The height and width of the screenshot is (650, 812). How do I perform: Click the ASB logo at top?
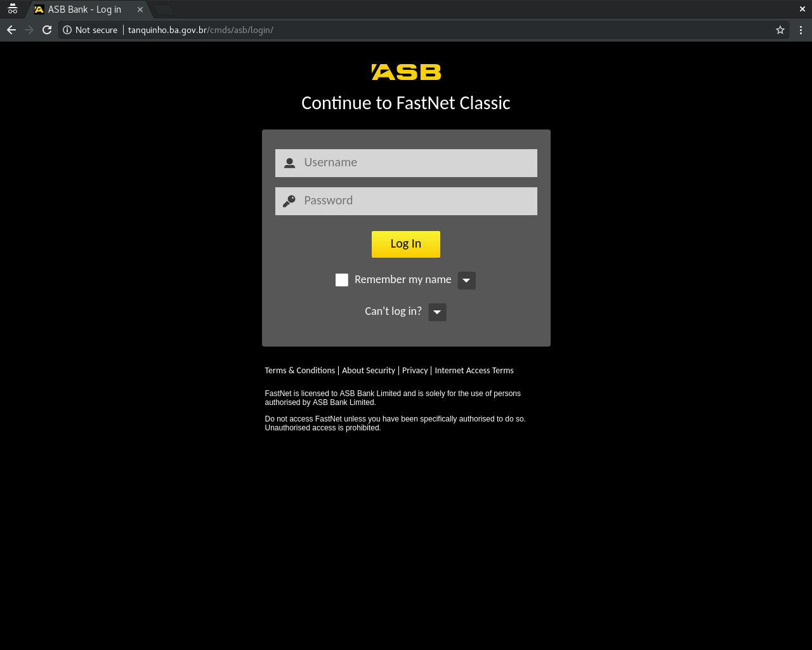click(406, 72)
